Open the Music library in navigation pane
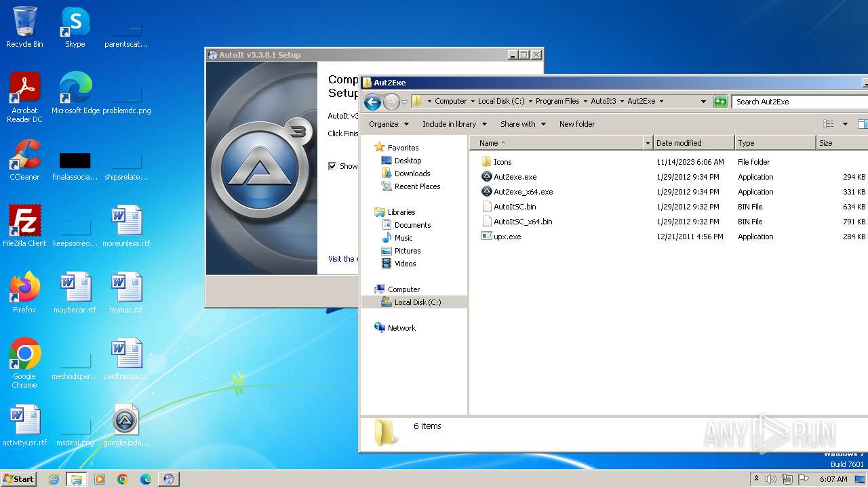 (x=403, y=238)
